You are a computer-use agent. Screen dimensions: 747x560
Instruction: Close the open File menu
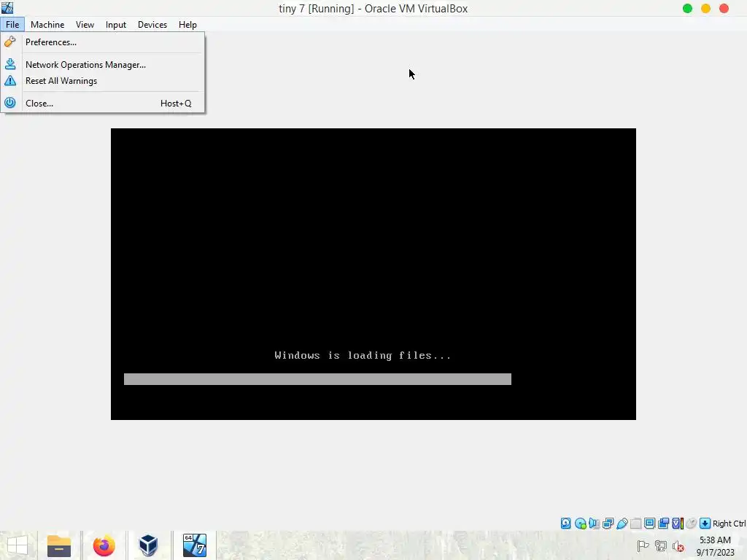click(x=12, y=24)
